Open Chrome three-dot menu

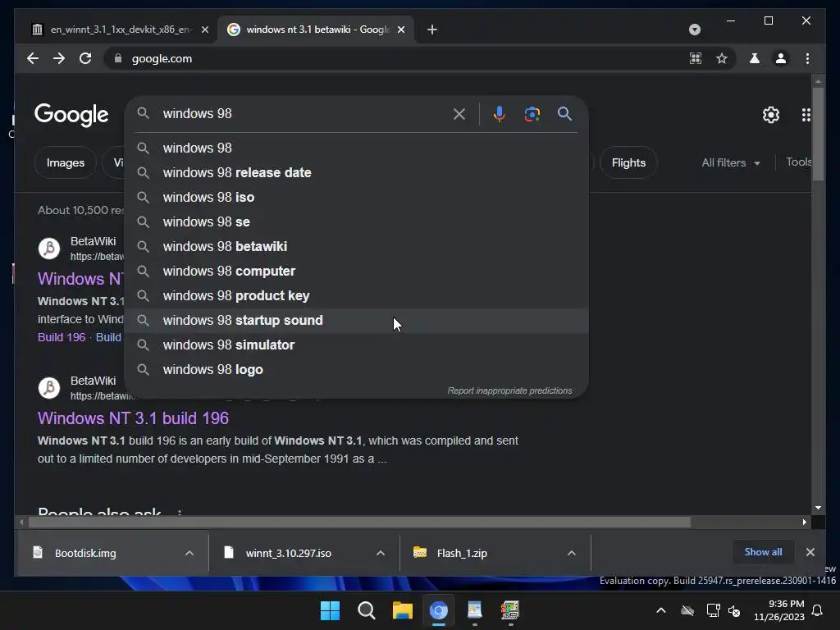(x=807, y=58)
